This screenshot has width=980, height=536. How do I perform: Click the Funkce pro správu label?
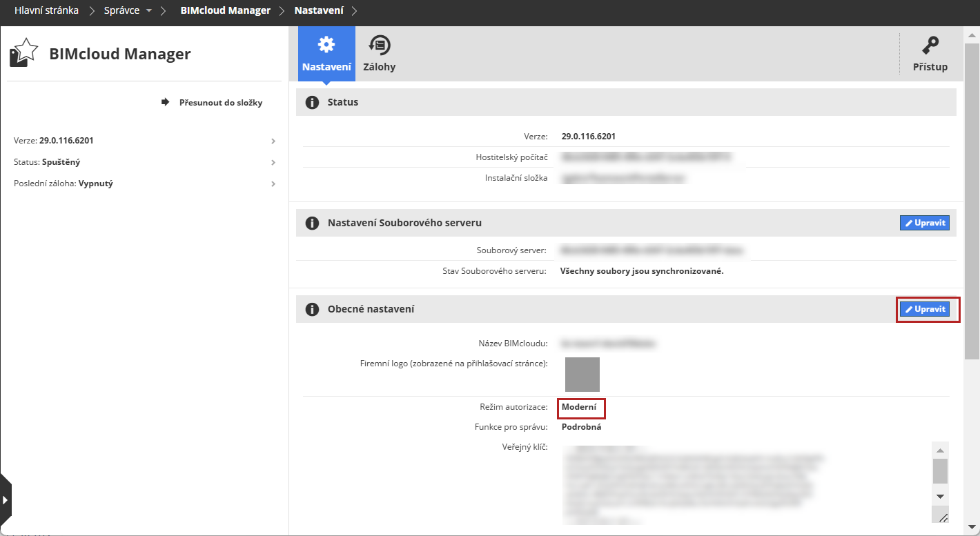[x=511, y=427]
